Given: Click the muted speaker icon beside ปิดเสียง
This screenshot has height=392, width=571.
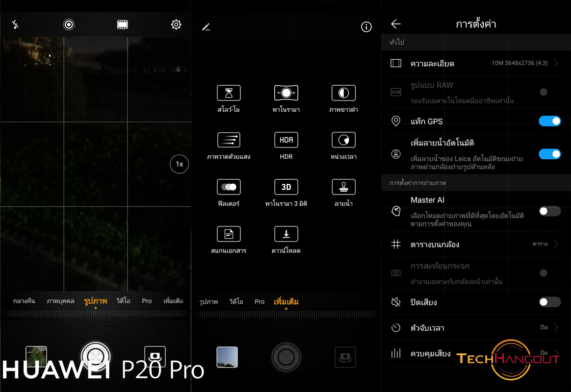Looking at the screenshot, I should click(396, 302).
